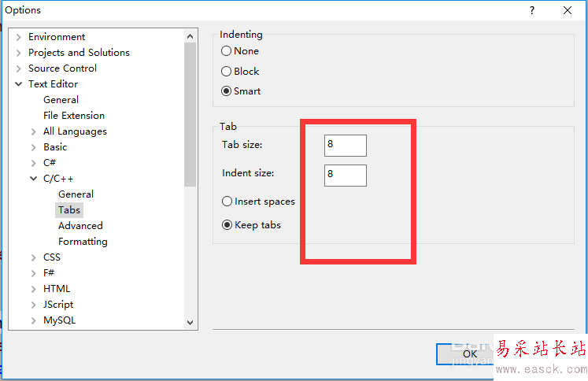Click the tree scrollbar down arrow

click(x=190, y=321)
